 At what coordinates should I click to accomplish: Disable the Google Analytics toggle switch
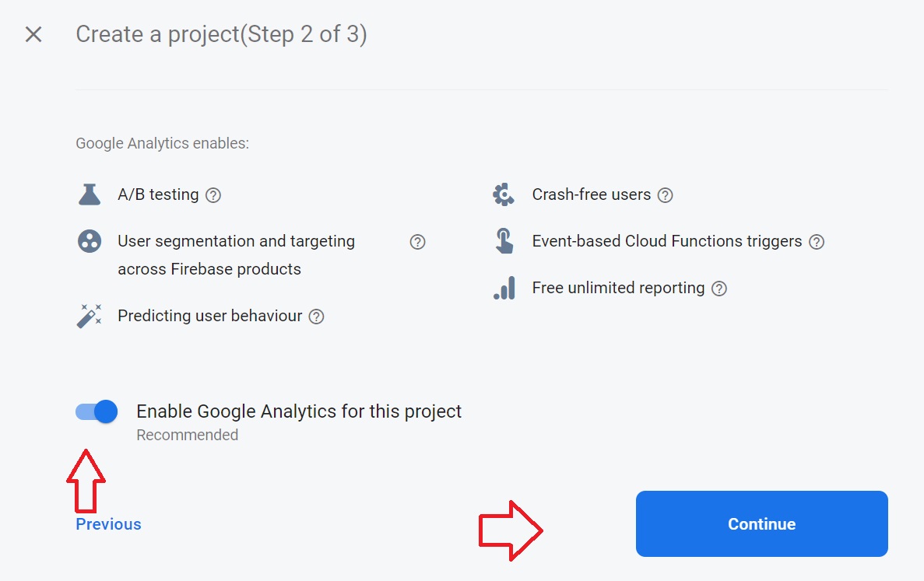(x=97, y=411)
